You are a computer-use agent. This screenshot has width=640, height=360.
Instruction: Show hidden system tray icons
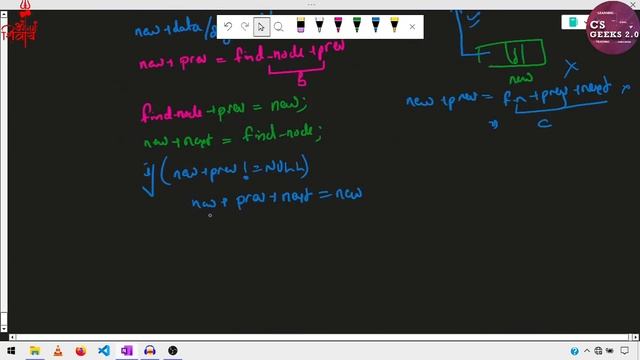coord(587,351)
